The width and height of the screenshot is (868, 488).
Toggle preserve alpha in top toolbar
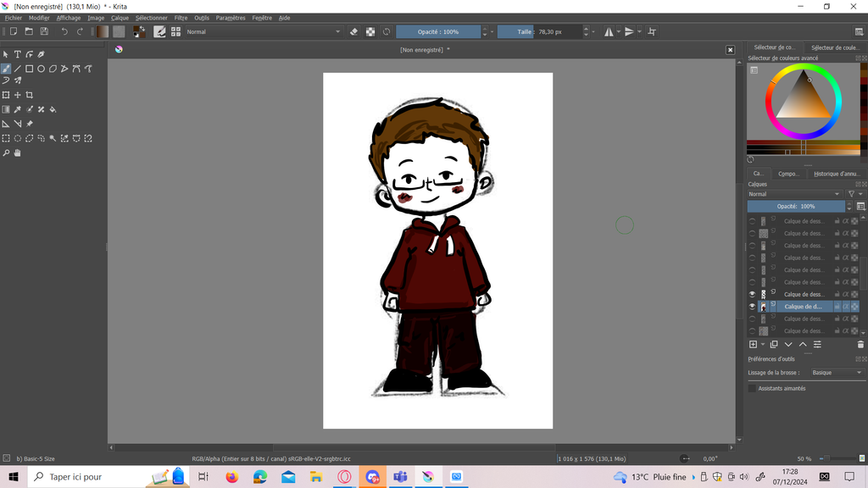[x=370, y=31]
